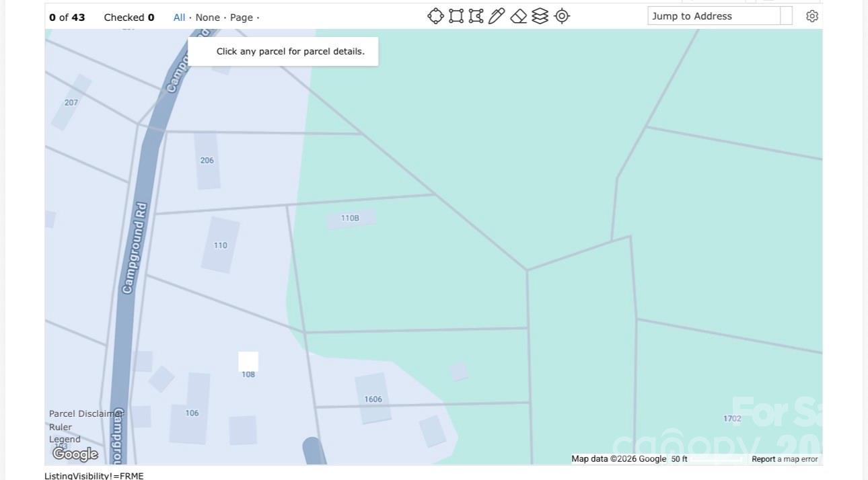
Task: Open the map layers icon
Action: (540, 16)
